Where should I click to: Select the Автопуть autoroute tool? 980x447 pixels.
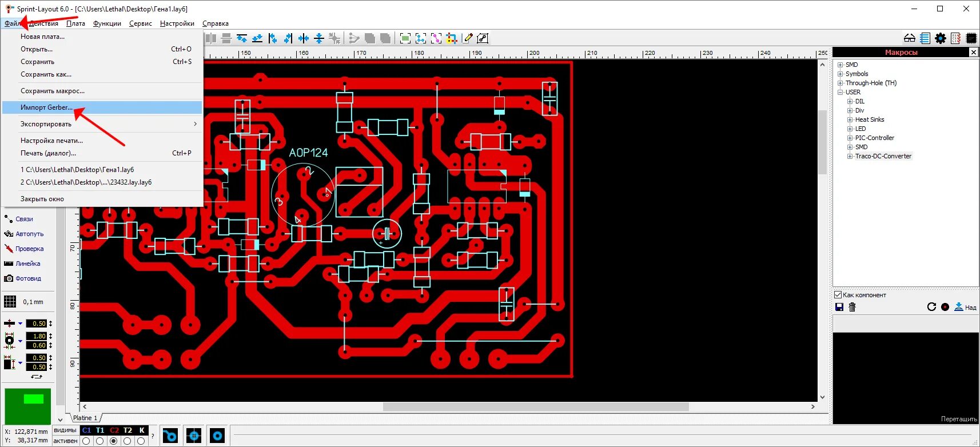[x=24, y=234]
